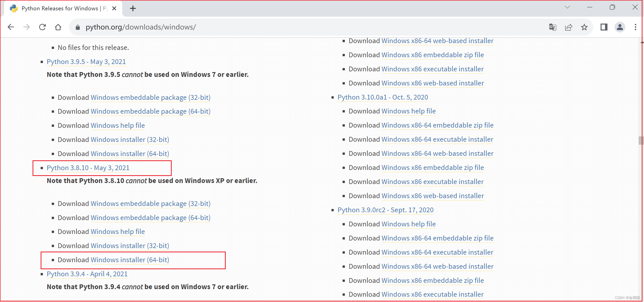The width and height of the screenshot is (644, 302).
Task: Select the Python Releases for Windows tab
Action: [x=60, y=9]
